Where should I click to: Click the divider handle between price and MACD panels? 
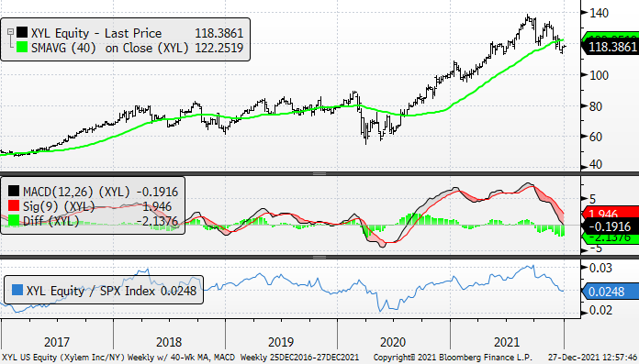point(319,174)
